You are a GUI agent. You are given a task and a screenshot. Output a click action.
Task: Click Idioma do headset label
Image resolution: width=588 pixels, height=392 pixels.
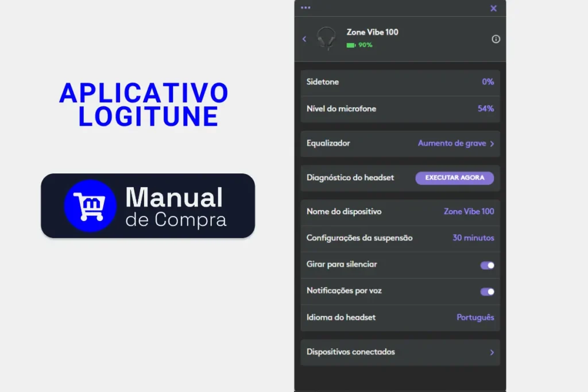pos(341,317)
